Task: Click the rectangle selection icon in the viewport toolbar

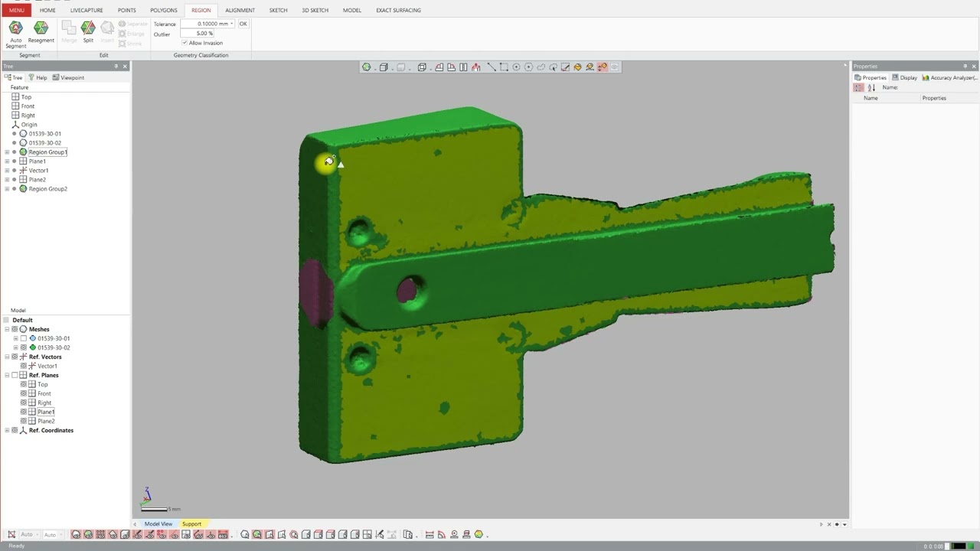Action: (504, 67)
